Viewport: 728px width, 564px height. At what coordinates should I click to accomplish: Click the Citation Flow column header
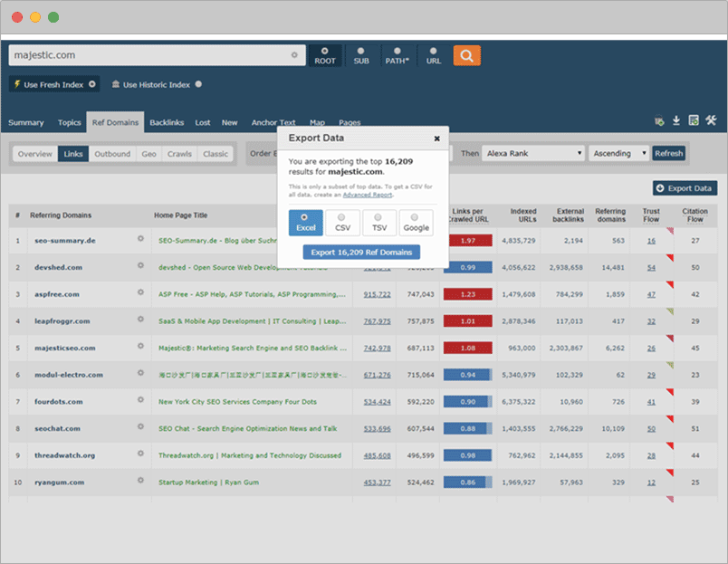pos(694,215)
